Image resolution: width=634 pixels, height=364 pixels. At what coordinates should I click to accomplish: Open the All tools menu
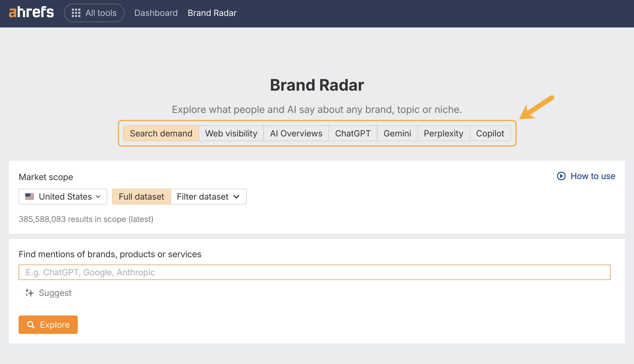[94, 13]
